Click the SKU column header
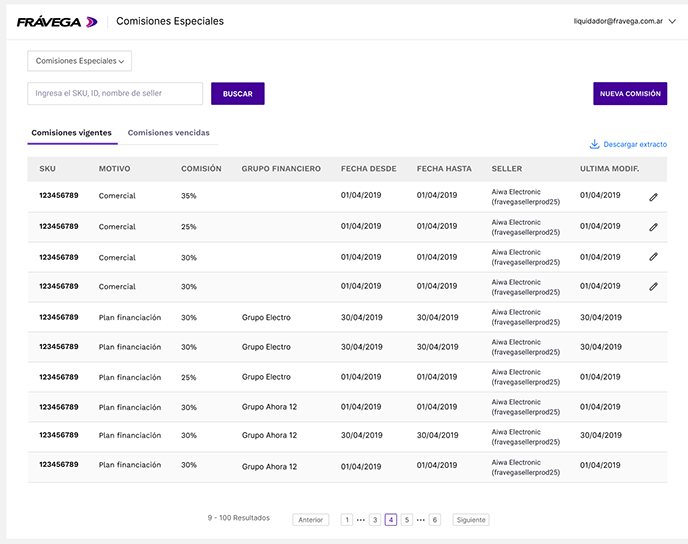The width and height of the screenshot is (688, 544). (x=47, y=168)
